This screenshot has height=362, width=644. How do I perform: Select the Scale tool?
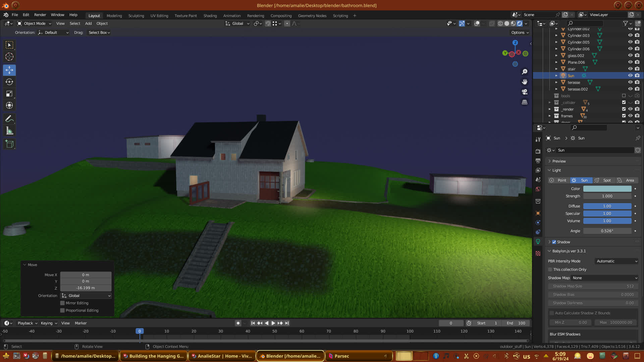point(9,94)
